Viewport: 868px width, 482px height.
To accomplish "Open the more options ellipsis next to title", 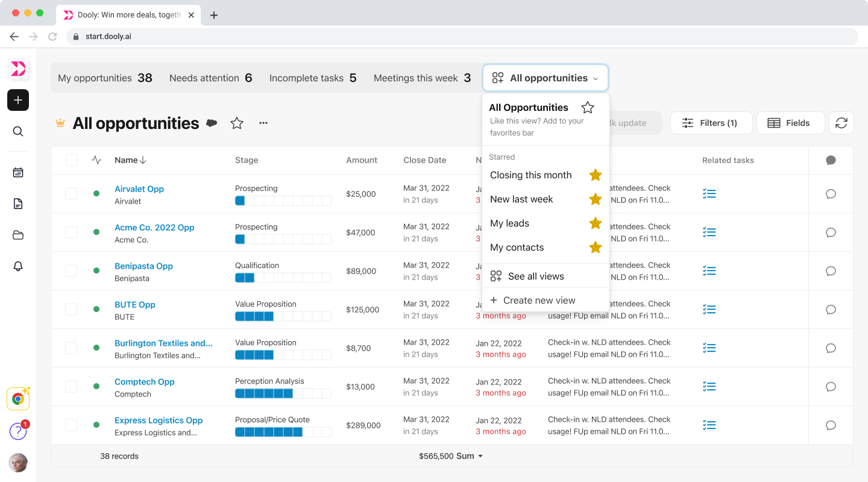I will [263, 123].
